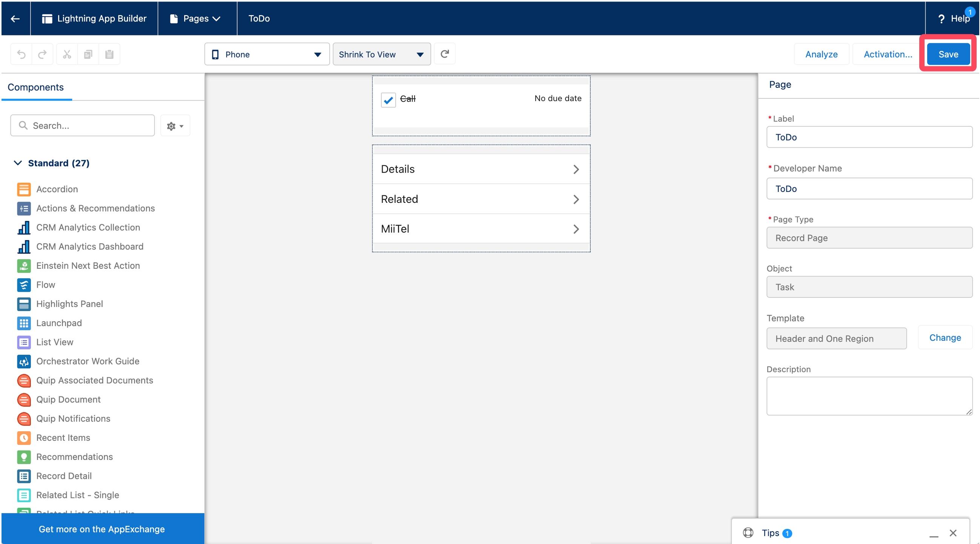The height and width of the screenshot is (544, 980).
Task: Select CRM Analytics Collection icon
Action: click(24, 227)
